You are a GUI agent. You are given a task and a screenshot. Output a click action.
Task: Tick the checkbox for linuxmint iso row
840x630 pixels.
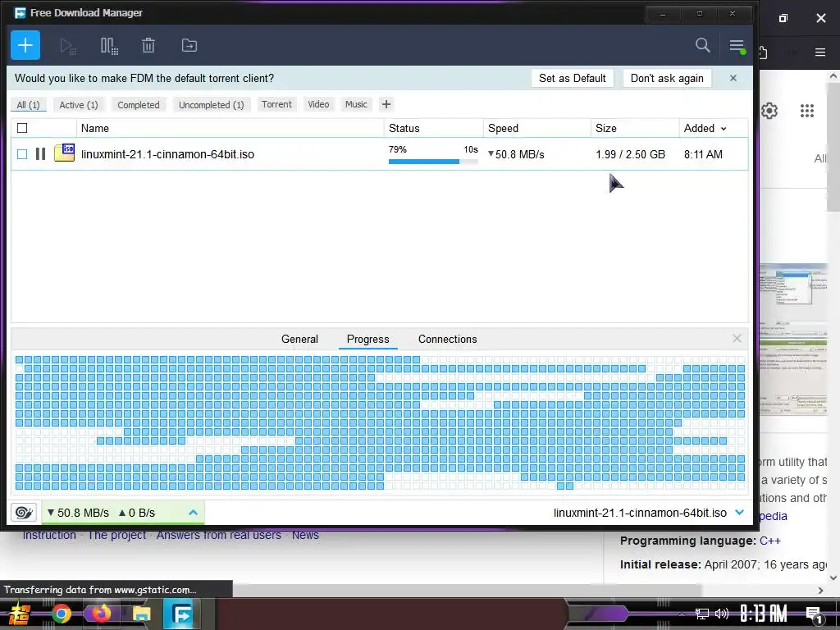(22, 154)
